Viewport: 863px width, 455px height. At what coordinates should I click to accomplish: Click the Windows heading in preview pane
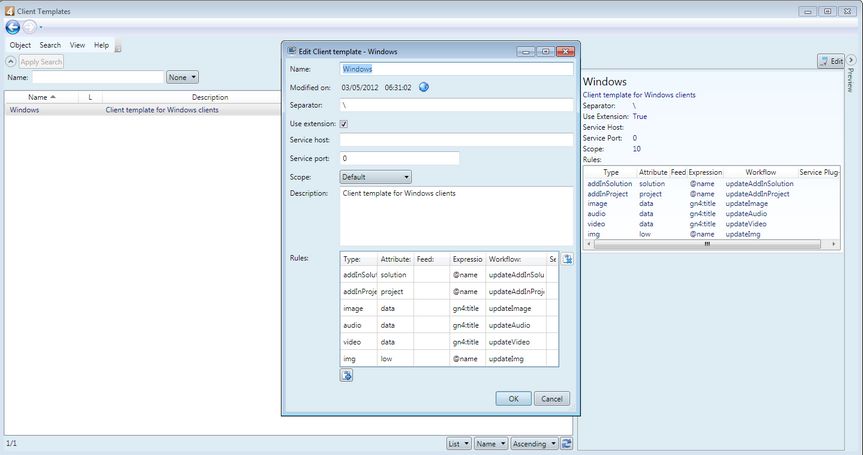[604, 81]
